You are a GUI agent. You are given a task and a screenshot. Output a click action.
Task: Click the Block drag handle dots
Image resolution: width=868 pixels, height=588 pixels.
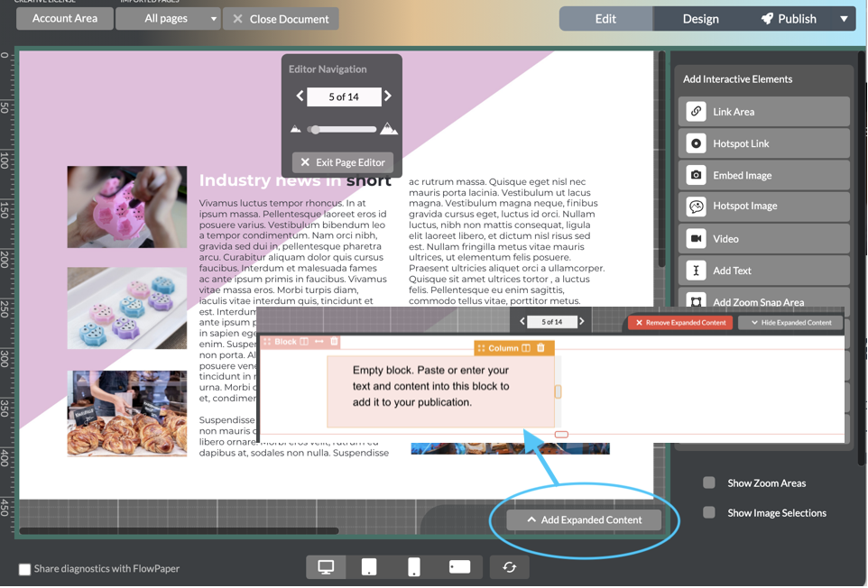coord(267,341)
